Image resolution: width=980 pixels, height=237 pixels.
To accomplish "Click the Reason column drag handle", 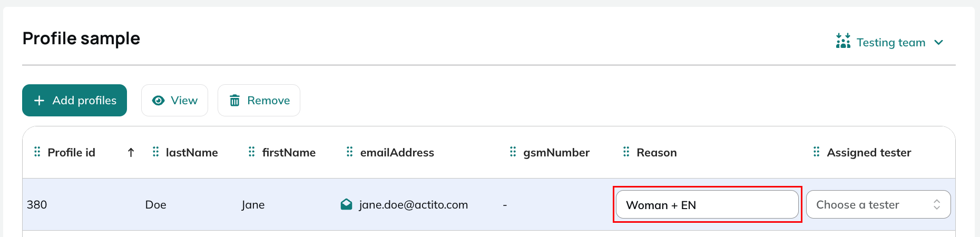I will (626, 152).
